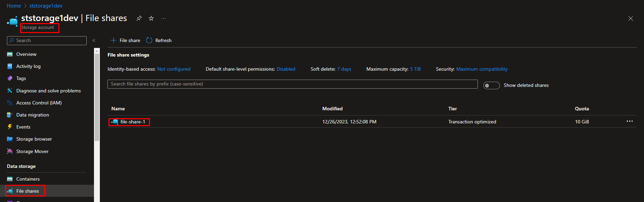Create a new File share button
644x202 pixels.
point(125,40)
